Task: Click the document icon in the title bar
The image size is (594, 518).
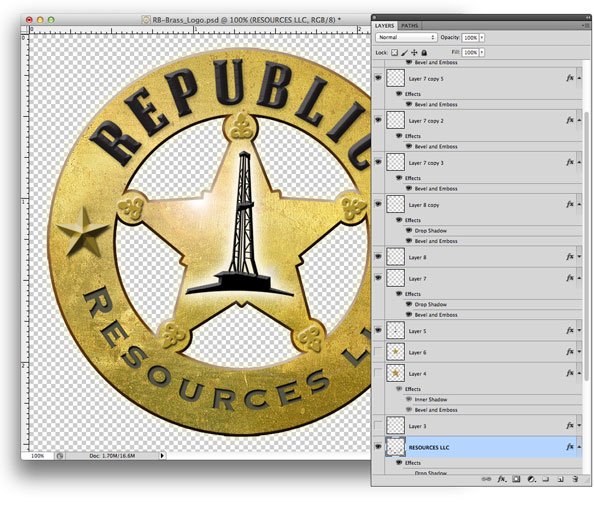Action: pyautogui.click(x=145, y=20)
